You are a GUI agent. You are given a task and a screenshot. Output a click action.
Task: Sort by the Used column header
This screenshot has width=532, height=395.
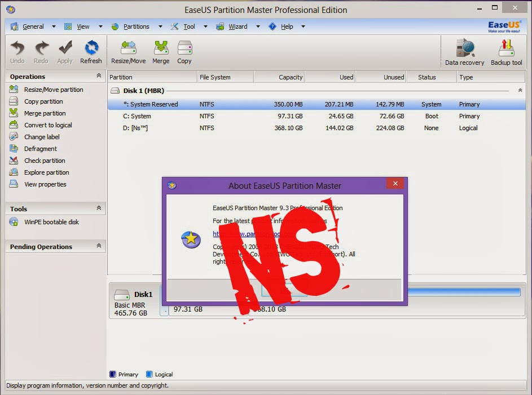pos(330,77)
